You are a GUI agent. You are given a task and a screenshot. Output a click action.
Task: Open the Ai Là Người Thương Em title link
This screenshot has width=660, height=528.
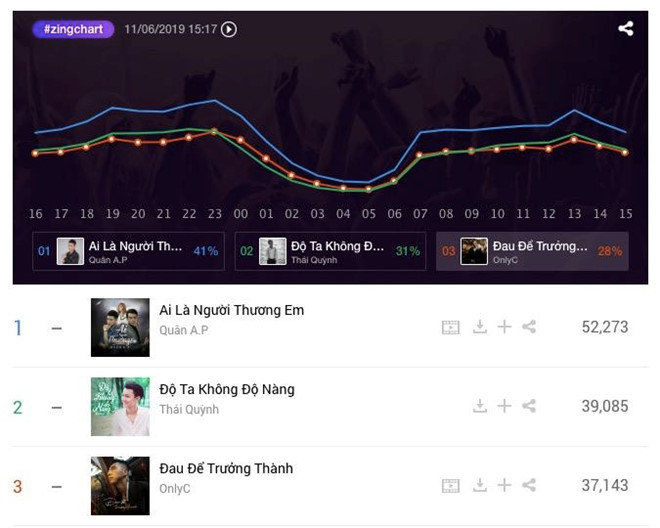click(x=232, y=310)
